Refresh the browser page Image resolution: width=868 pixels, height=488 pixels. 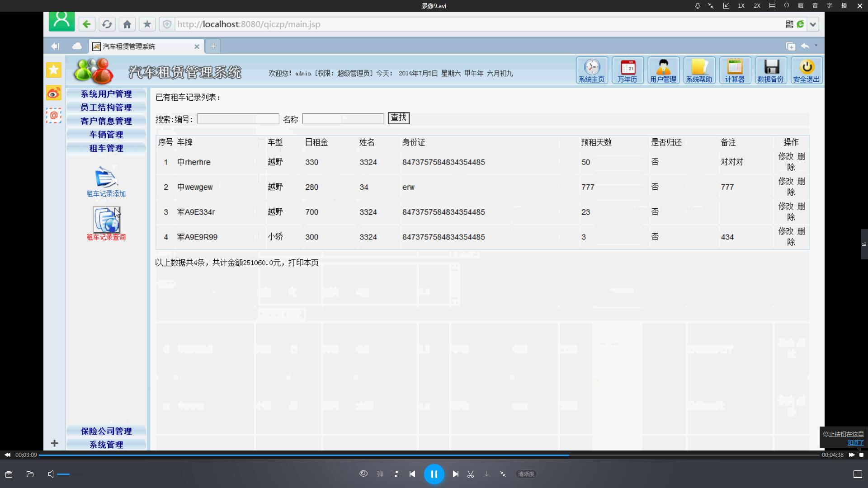pyautogui.click(x=107, y=24)
